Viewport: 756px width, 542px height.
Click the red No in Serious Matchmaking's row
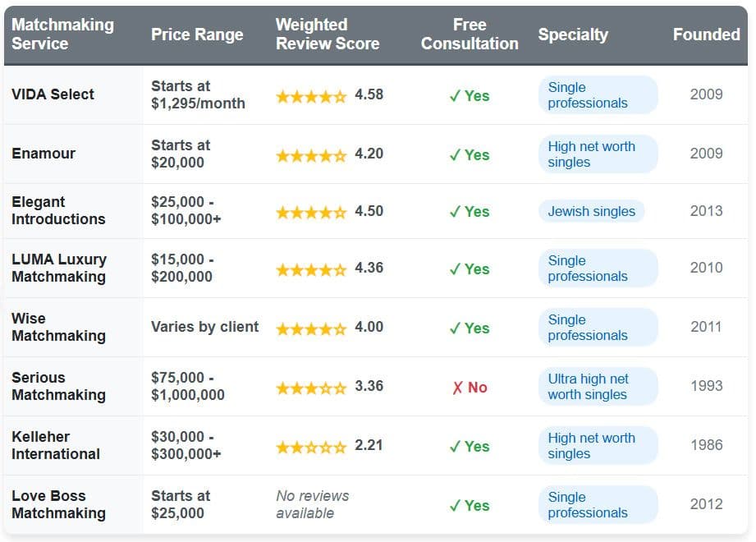point(470,388)
